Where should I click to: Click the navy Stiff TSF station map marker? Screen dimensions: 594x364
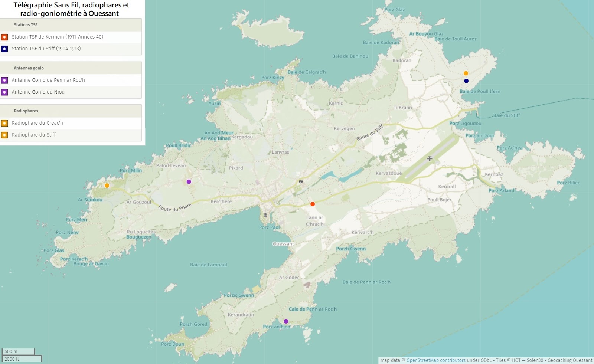pos(466,81)
